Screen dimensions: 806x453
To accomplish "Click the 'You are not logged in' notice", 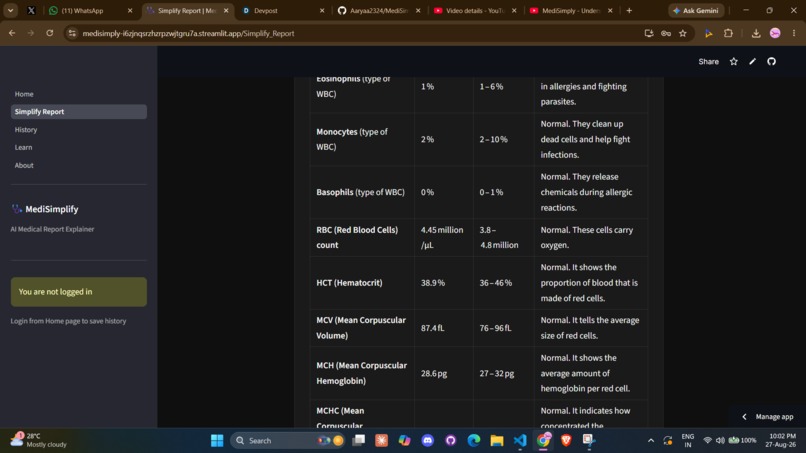I will click(x=79, y=292).
